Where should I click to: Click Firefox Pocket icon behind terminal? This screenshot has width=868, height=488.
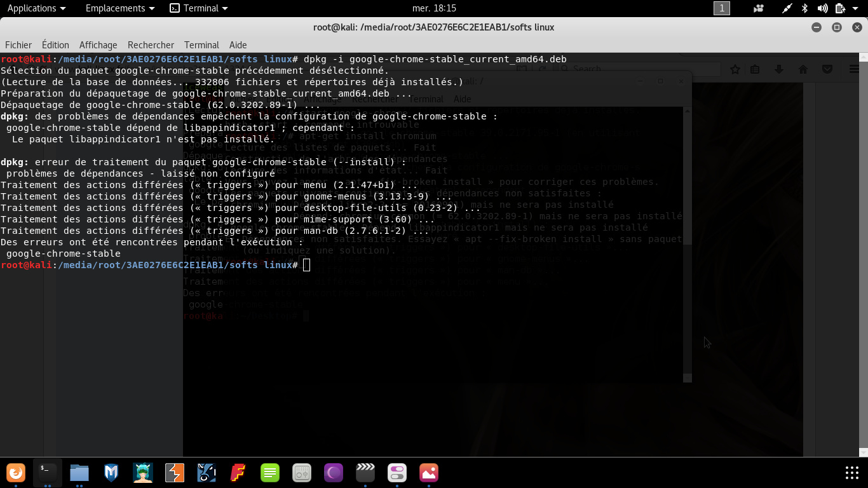click(x=827, y=69)
